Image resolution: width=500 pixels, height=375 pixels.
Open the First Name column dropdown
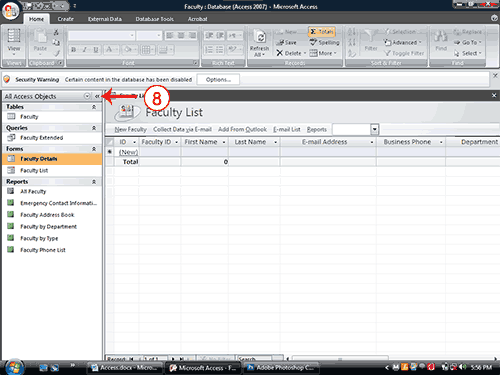tap(224, 142)
